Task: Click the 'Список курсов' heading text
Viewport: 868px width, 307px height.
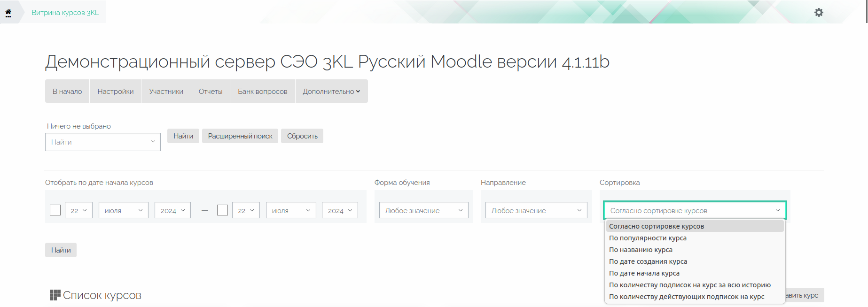Action: click(102, 295)
